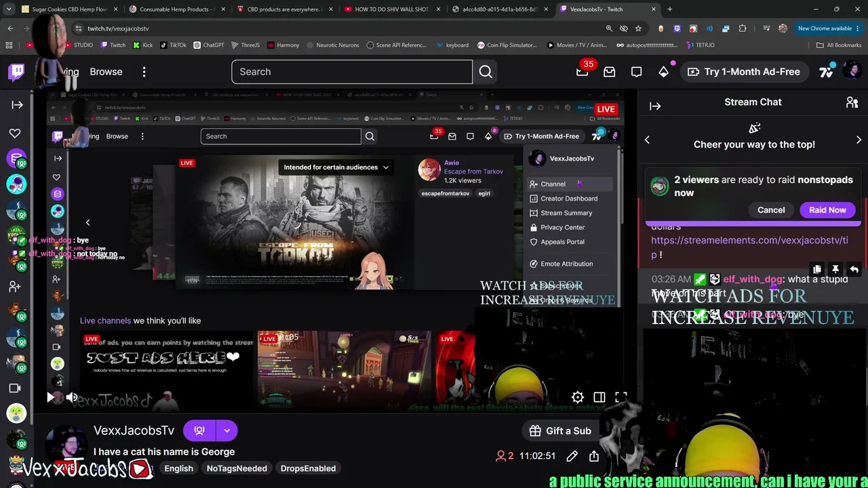Click the camera icon in left sidebar

pyautogui.click(x=15, y=388)
